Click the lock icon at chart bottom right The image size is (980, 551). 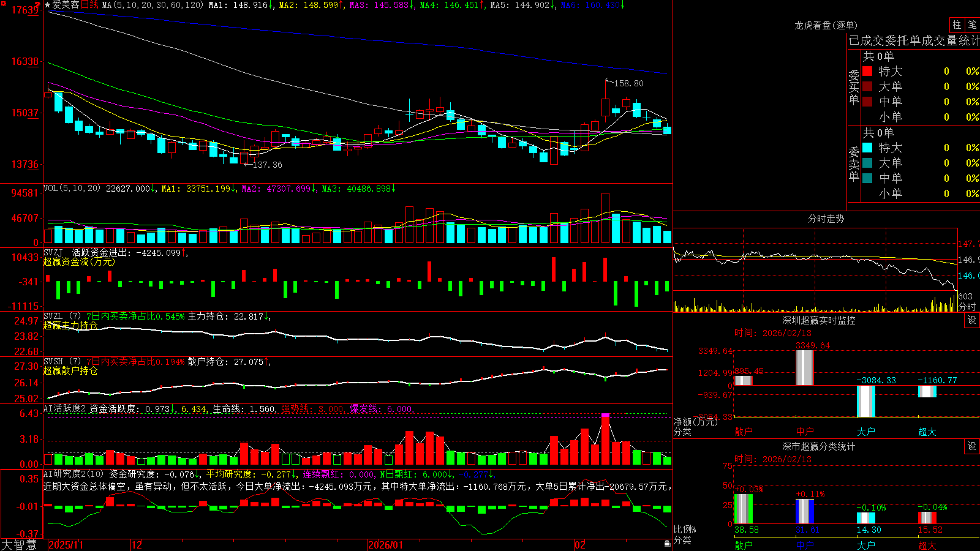(667, 544)
